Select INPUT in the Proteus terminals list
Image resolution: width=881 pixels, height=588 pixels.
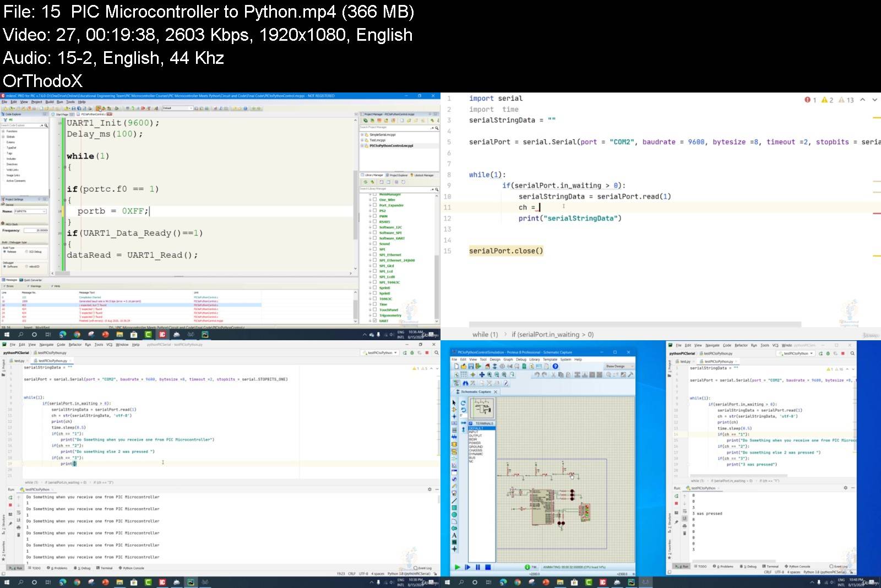(474, 432)
